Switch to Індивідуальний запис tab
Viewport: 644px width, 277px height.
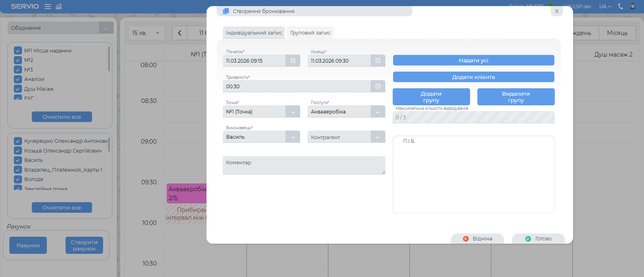pos(254,33)
